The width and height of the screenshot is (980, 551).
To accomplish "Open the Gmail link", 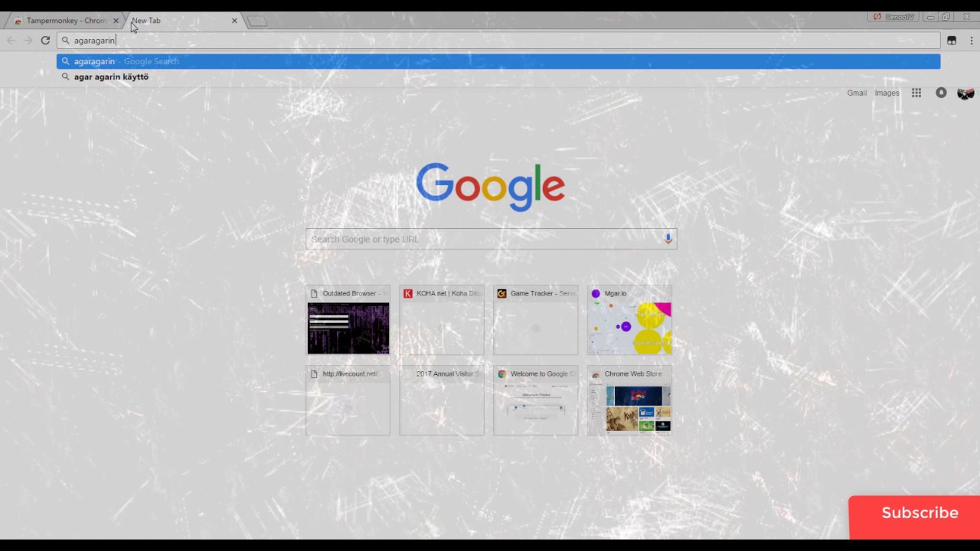I will (857, 93).
